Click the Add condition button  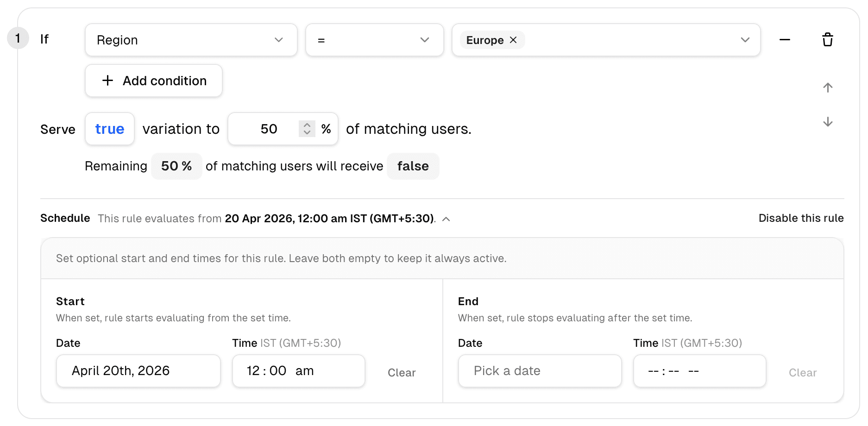point(153,81)
